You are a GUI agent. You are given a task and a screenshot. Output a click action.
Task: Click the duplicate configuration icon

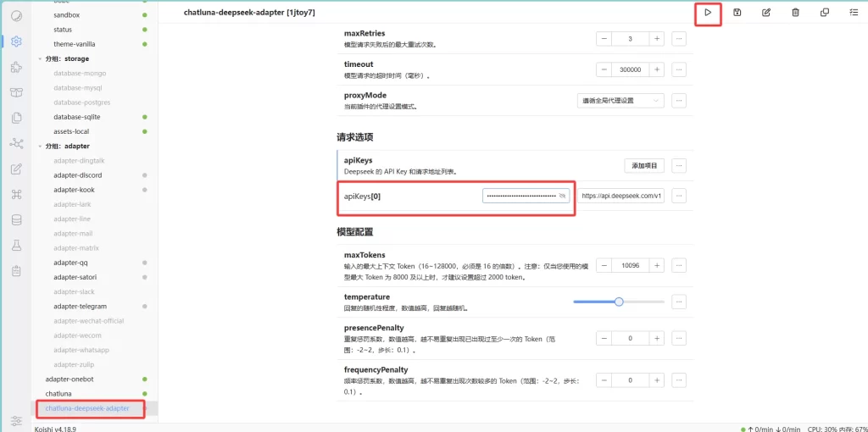tap(825, 12)
